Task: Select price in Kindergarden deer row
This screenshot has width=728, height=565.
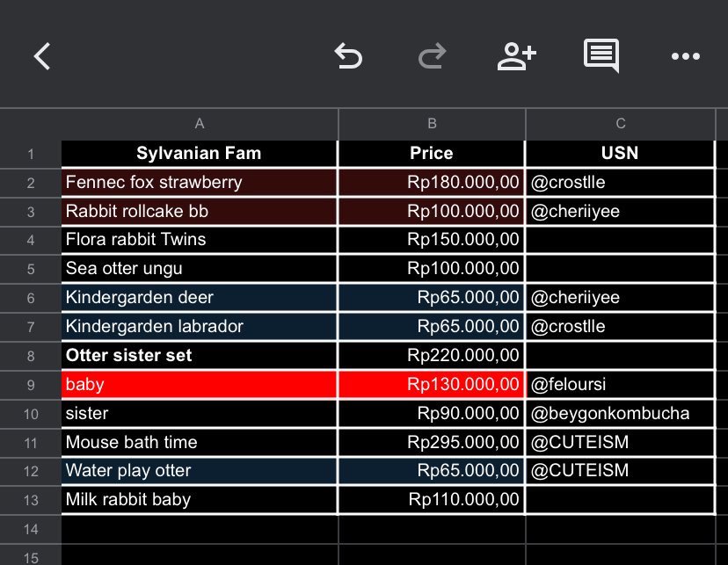Action: pos(432,297)
